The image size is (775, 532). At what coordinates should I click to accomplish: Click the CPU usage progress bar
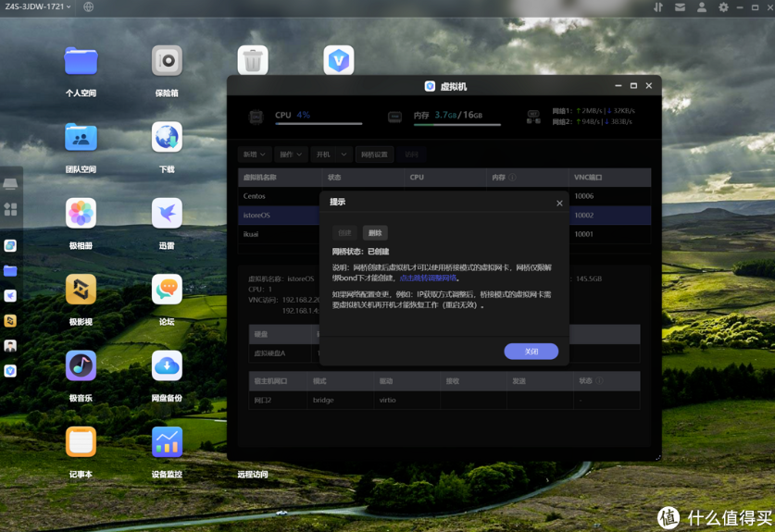(319, 123)
